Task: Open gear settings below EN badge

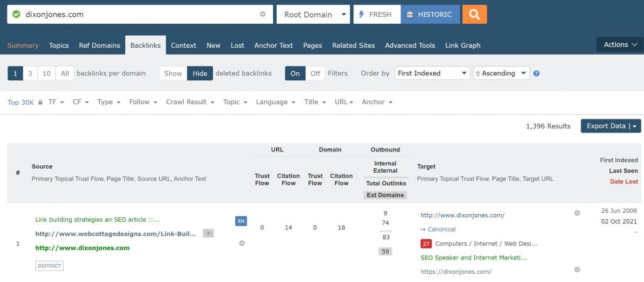Action: tap(241, 243)
